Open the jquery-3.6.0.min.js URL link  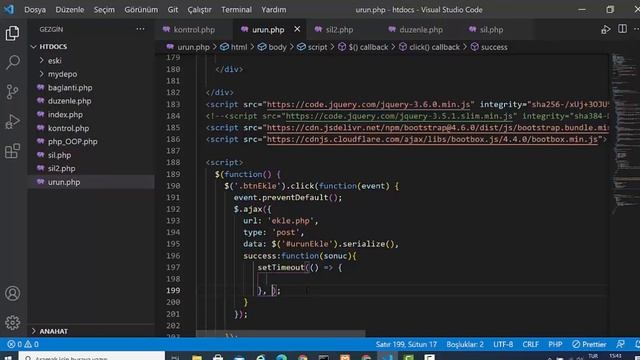click(368, 104)
